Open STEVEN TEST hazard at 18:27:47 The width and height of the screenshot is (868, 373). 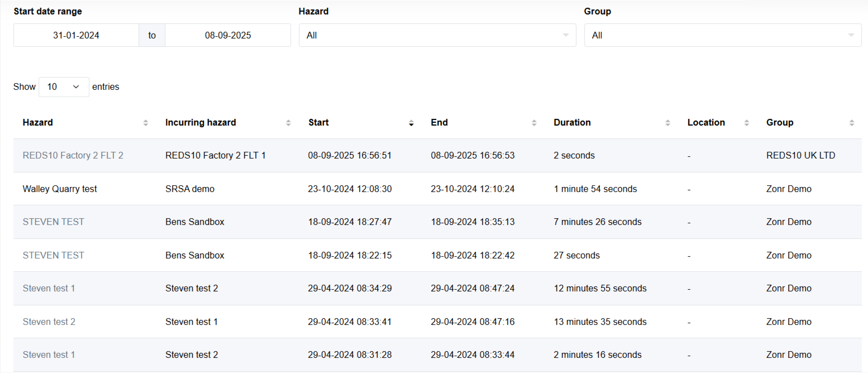(x=54, y=222)
